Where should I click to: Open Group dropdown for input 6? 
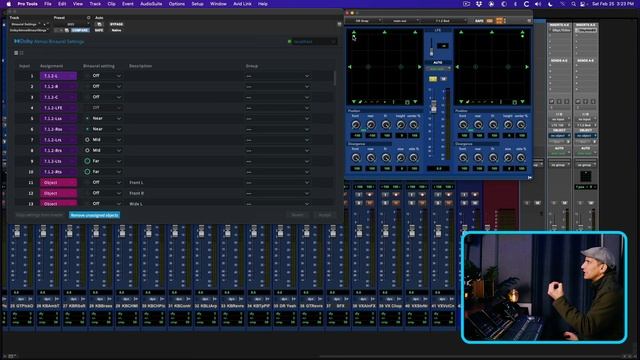tap(278, 129)
